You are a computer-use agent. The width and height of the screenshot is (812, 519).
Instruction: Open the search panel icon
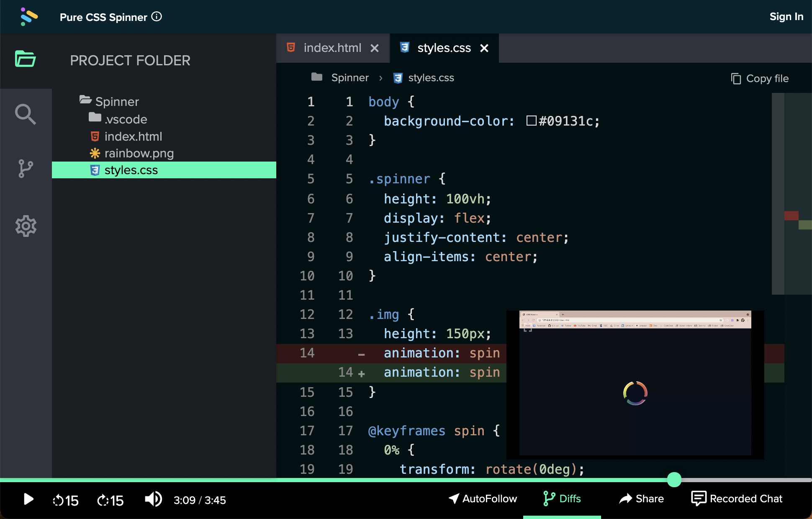[25, 114]
